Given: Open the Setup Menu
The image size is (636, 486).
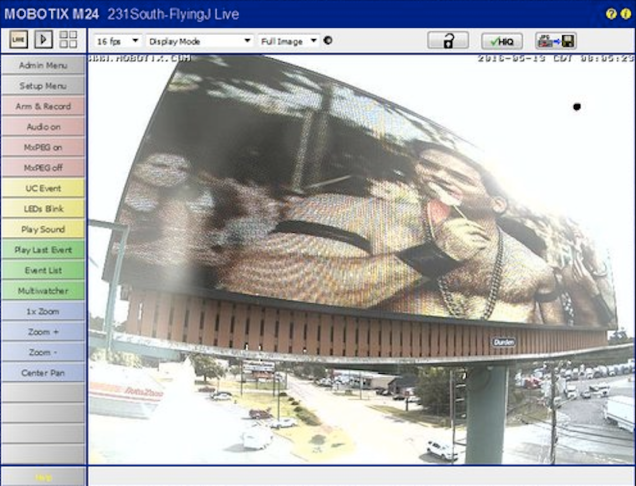Looking at the screenshot, I should coord(44,86).
